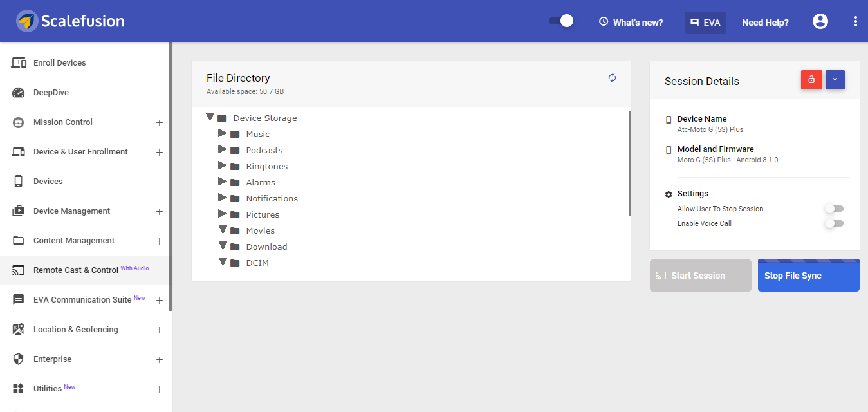
Task: Toggle the switch in the top header bar
Action: pyautogui.click(x=561, y=21)
